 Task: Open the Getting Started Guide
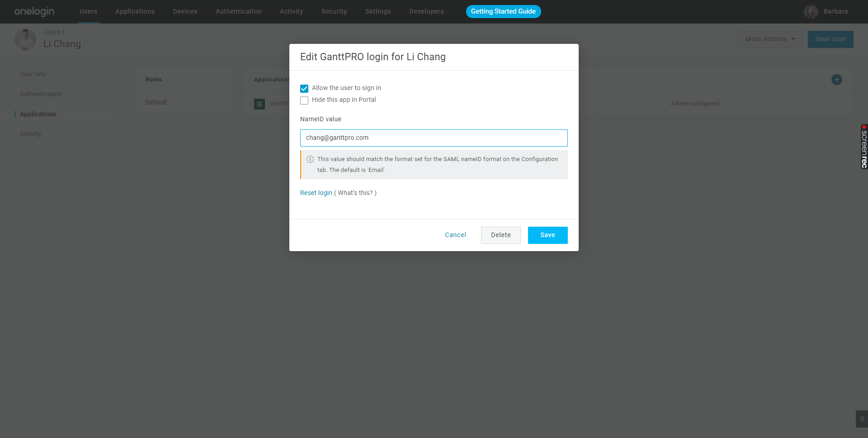coord(503,11)
